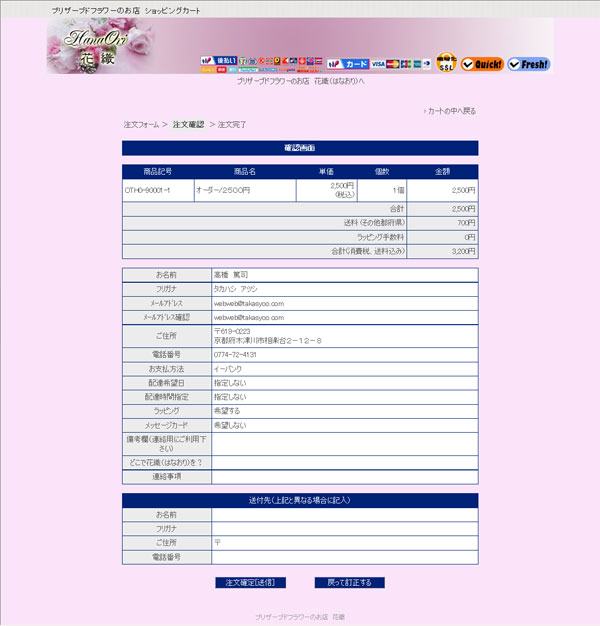Screen dimensions: 600x626
Task: Click the 送付先 section header
Action: 300,500
